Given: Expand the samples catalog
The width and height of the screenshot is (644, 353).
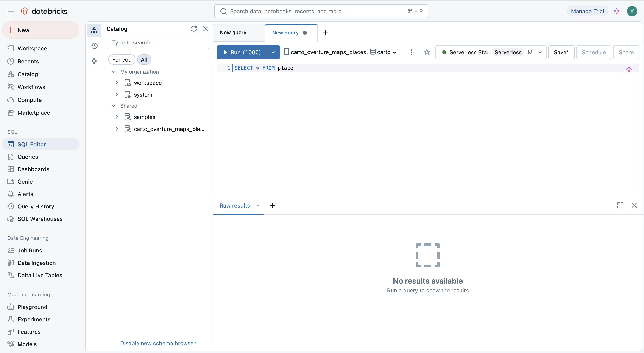Looking at the screenshot, I should point(117,117).
